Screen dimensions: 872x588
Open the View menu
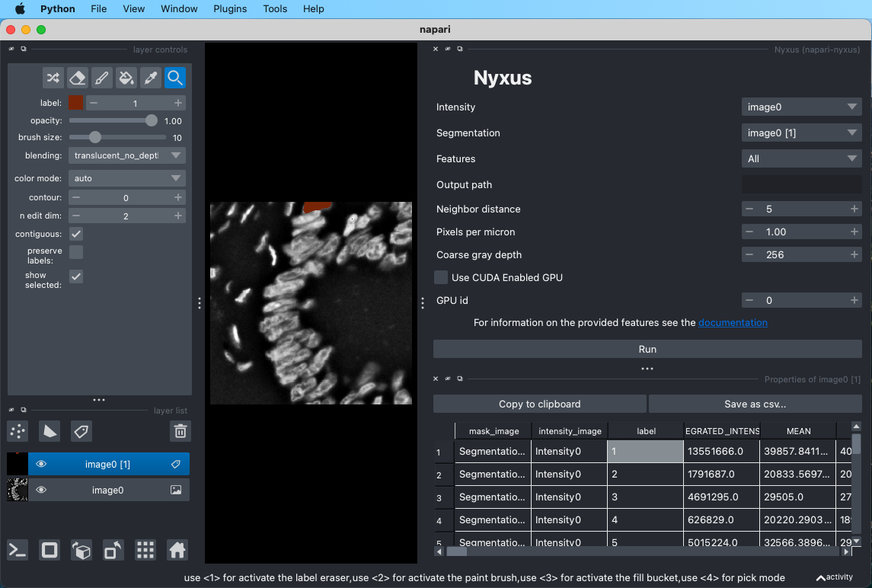[x=133, y=9]
